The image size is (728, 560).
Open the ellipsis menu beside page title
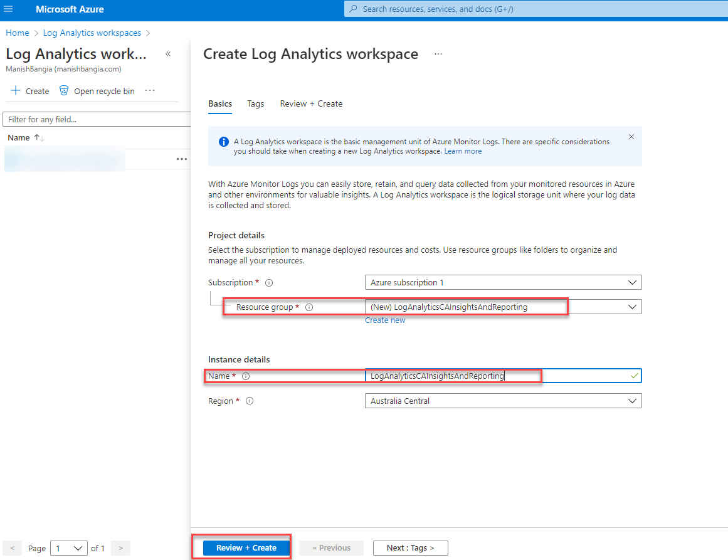point(438,55)
